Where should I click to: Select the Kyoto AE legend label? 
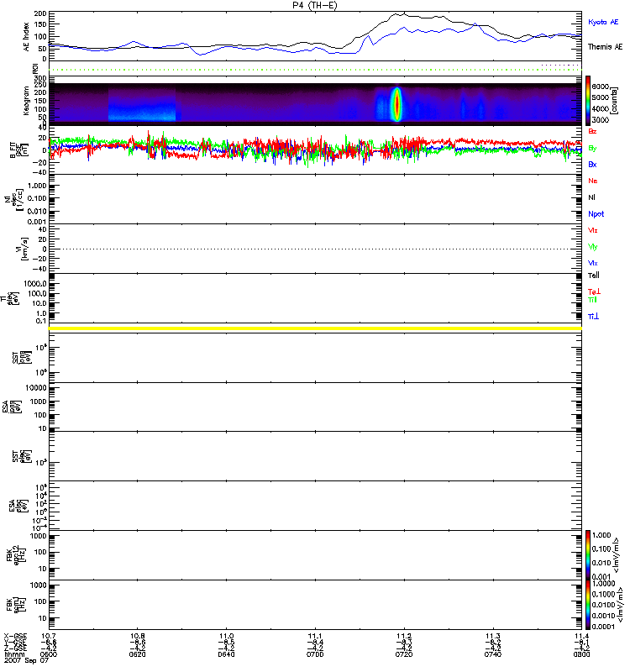(x=603, y=22)
